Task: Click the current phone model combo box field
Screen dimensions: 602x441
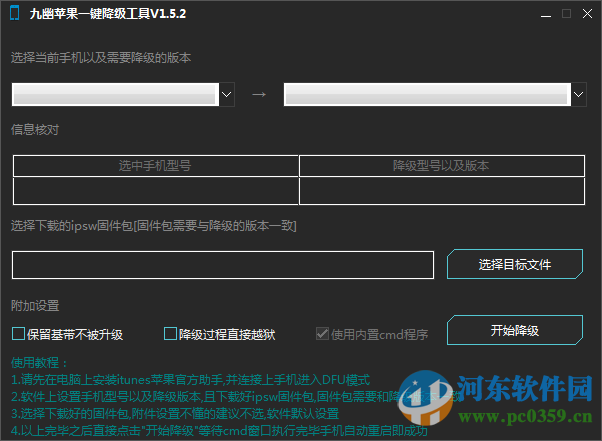Action: [116, 94]
